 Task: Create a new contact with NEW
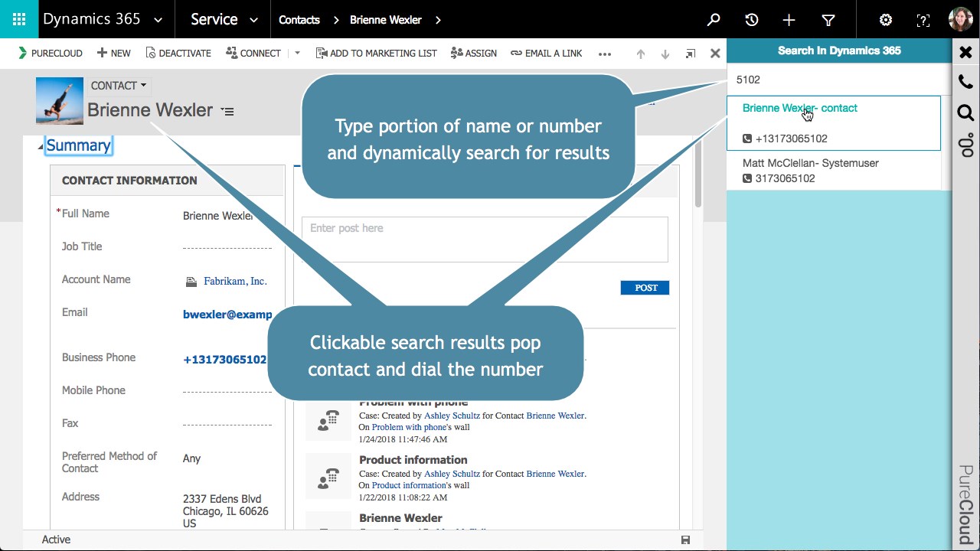[x=113, y=54]
